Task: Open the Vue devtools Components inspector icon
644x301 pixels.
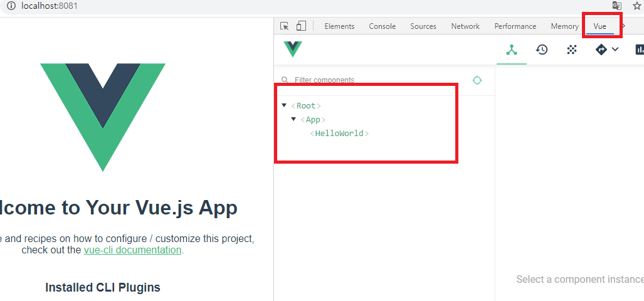Action: [x=511, y=50]
